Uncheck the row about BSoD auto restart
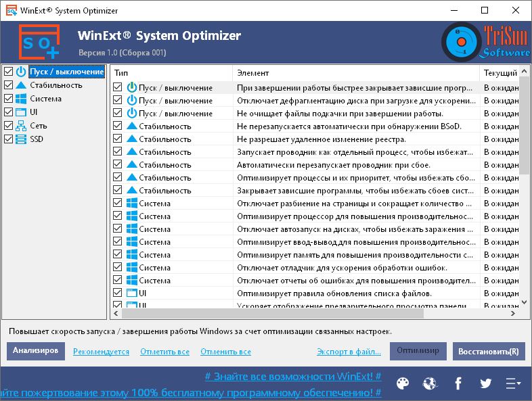This screenshot has width=532, height=401. [x=117, y=126]
